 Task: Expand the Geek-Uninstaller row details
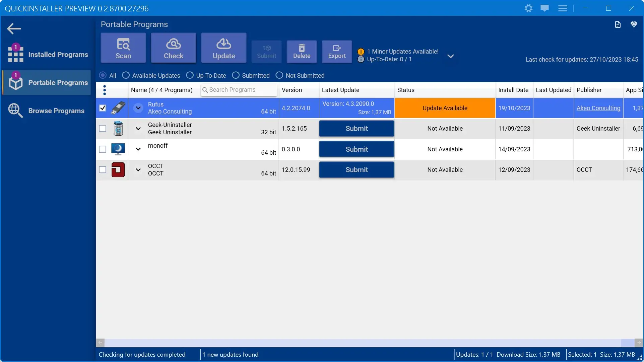point(138,129)
